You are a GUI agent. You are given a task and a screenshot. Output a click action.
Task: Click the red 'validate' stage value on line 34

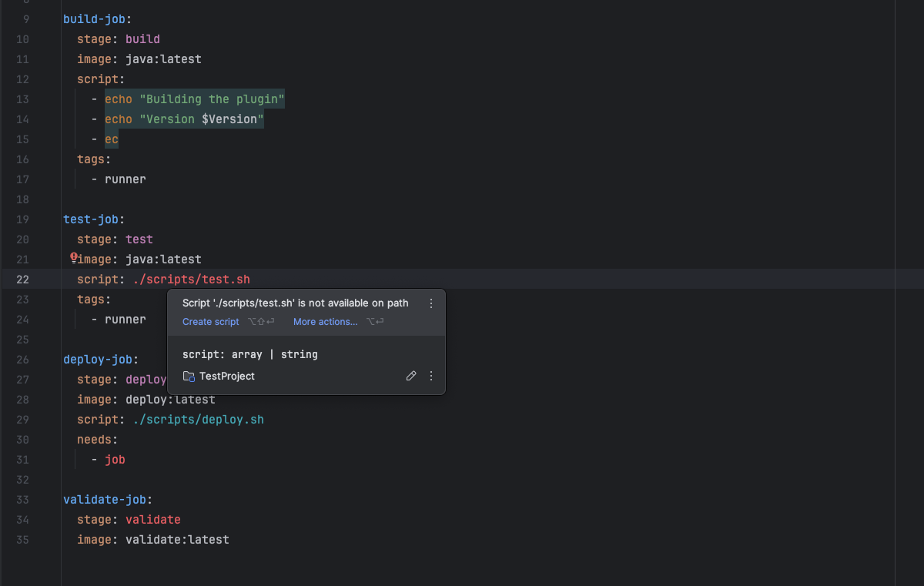click(153, 520)
